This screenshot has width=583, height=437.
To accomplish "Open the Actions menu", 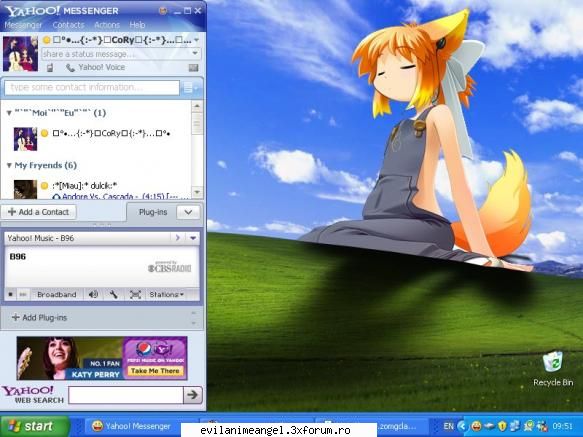I will click(107, 25).
